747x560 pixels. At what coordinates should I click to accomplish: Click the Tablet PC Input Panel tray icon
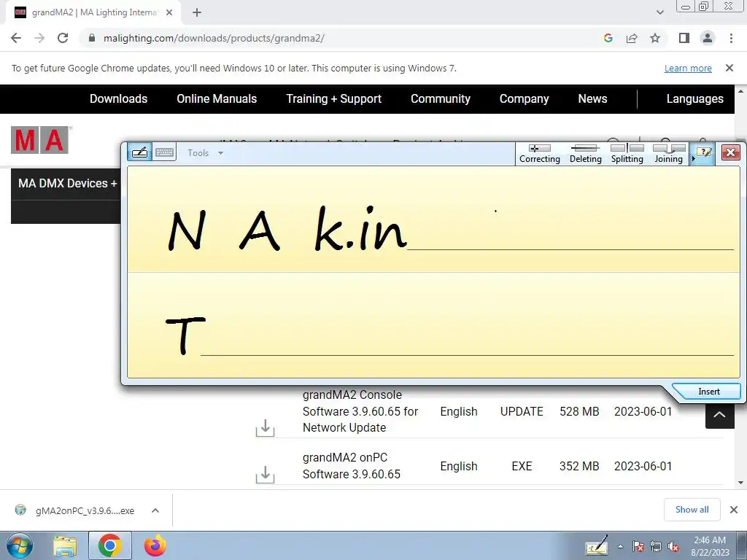click(596, 545)
